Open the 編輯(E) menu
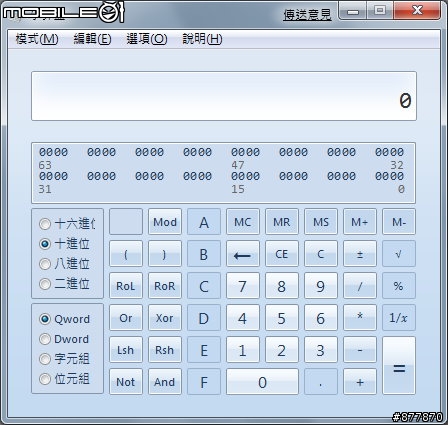The image size is (448, 425). (92, 39)
